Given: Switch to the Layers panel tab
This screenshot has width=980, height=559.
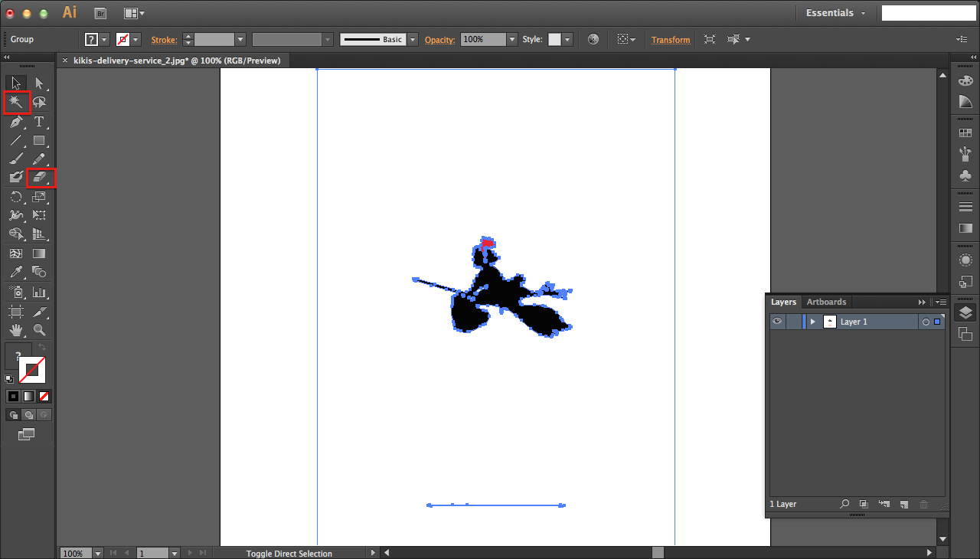Looking at the screenshot, I should [x=783, y=302].
